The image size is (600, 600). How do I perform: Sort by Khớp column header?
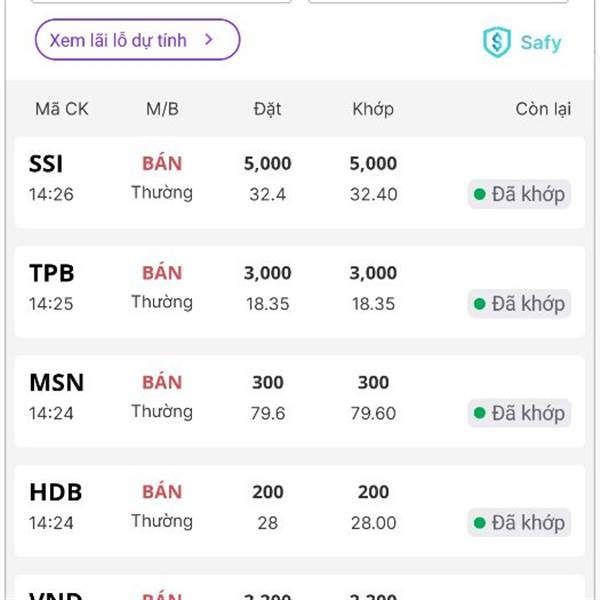373,109
